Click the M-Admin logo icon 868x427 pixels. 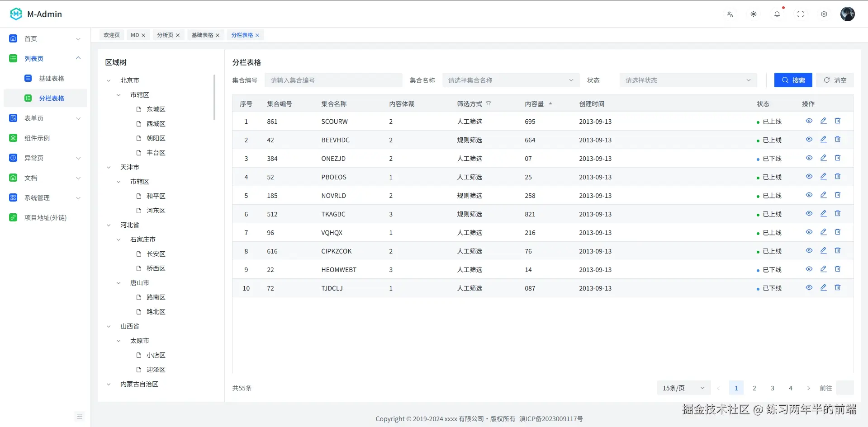[15, 14]
